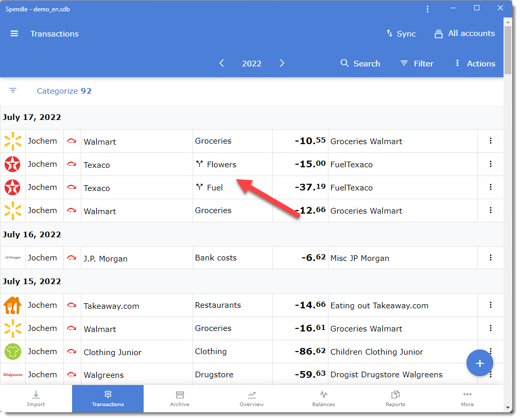Open row menu for Walmart -10.55 transaction
Image resolution: width=520 pixels, height=420 pixels.
(491, 141)
